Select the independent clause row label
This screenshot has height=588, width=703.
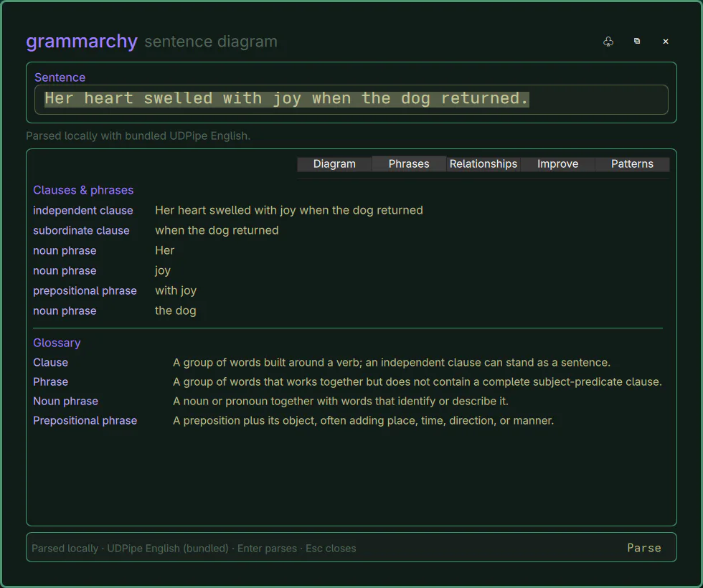click(x=83, y=211)
